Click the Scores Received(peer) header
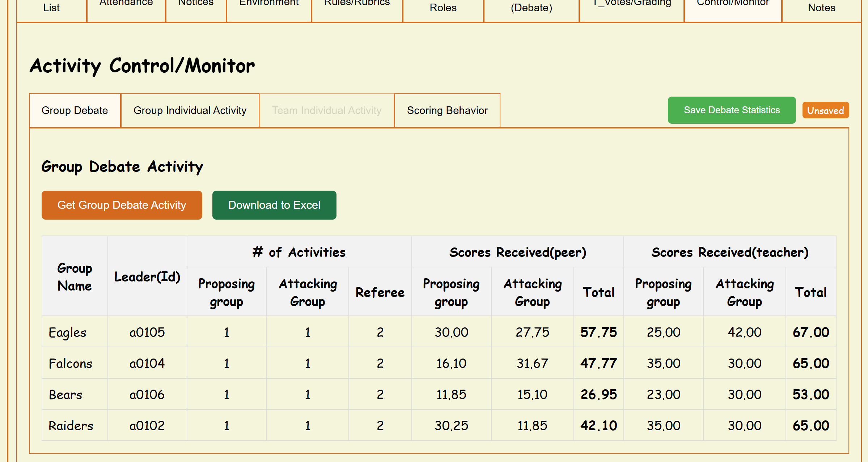This screenshot has height=462, width=868. coord(517,252)
